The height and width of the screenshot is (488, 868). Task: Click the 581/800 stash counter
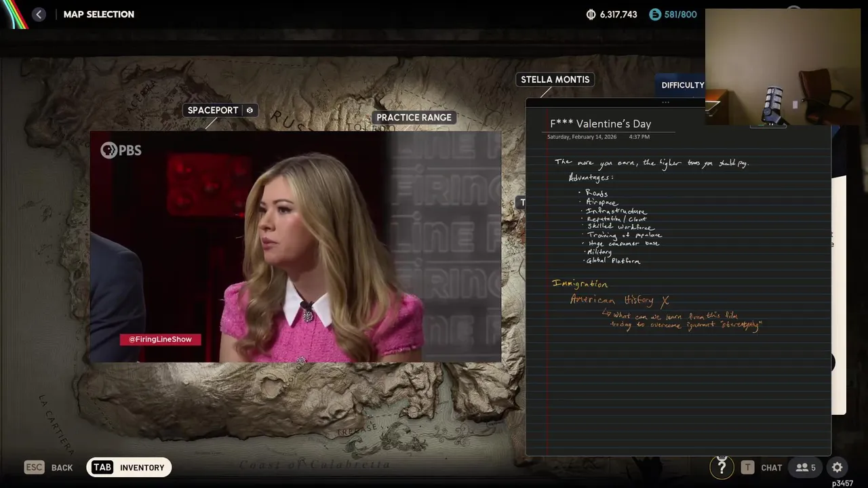pos(681,14)
